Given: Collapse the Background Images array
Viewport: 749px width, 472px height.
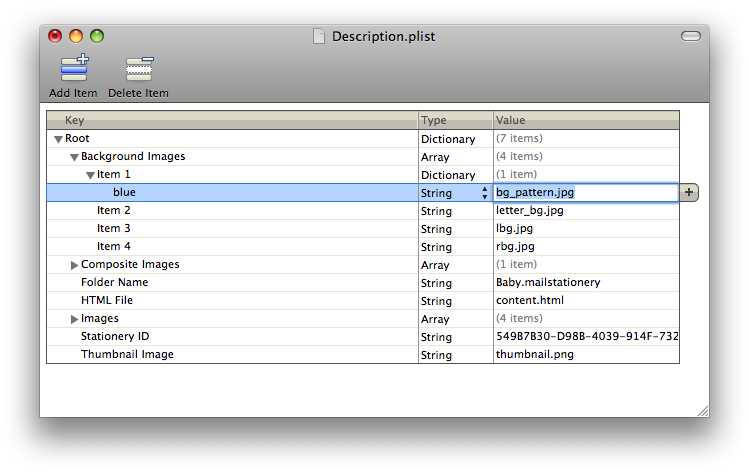Looking at the screenshot, I should point(74,157).
